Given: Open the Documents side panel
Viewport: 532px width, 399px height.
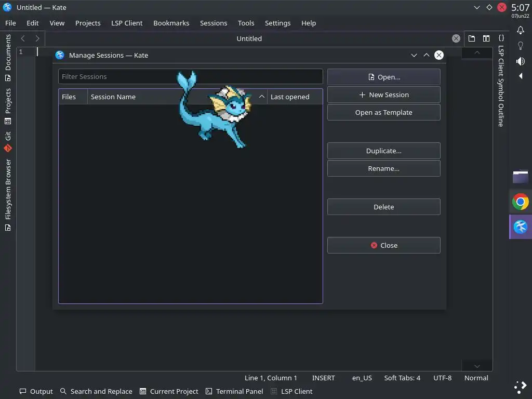Looking at the screenshot, I should [8, 58].
